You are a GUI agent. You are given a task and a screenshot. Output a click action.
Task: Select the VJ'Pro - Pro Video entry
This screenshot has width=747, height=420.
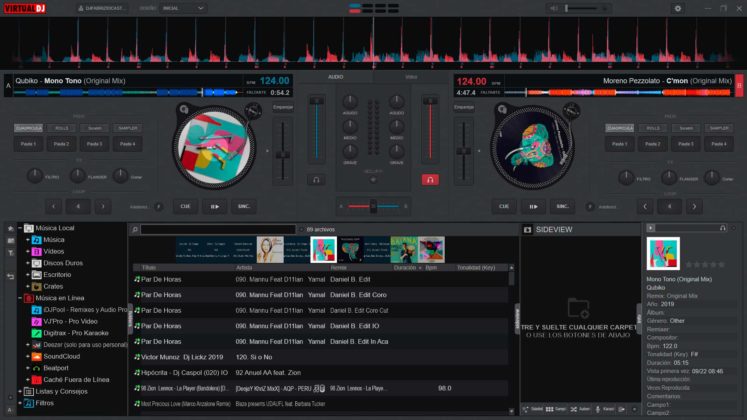[65, 321]
